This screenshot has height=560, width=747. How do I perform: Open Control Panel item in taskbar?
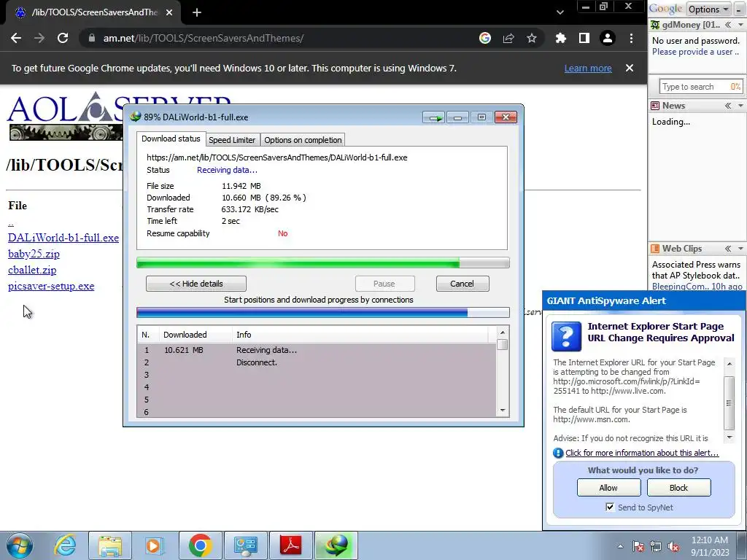click(x=245, y=545)
